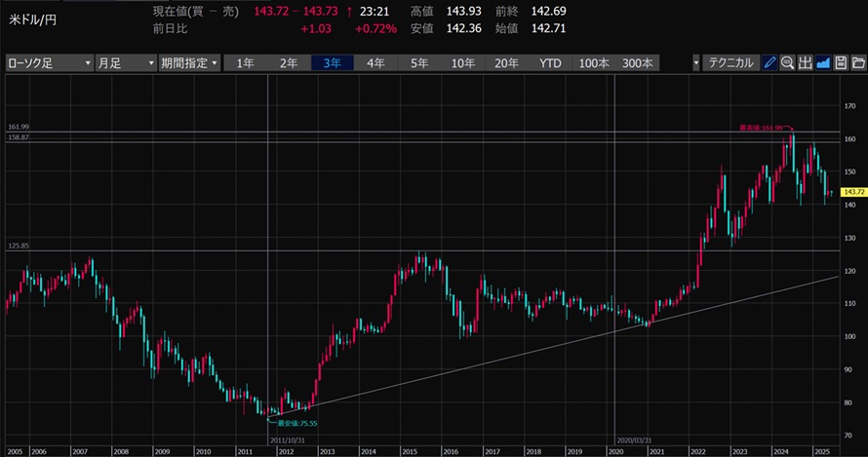Open the 期間指定 period dropdown

pyautogui.click(x=189, y=63)
